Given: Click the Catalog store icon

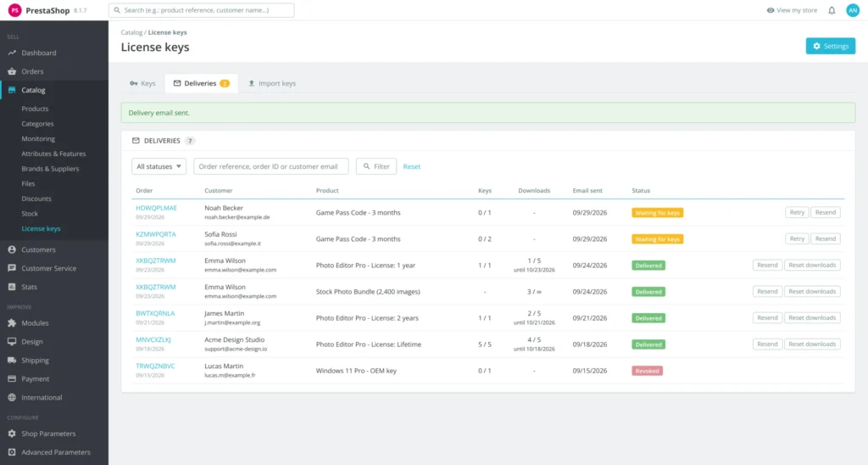Looking at the screenshot, I should point(12,90).
